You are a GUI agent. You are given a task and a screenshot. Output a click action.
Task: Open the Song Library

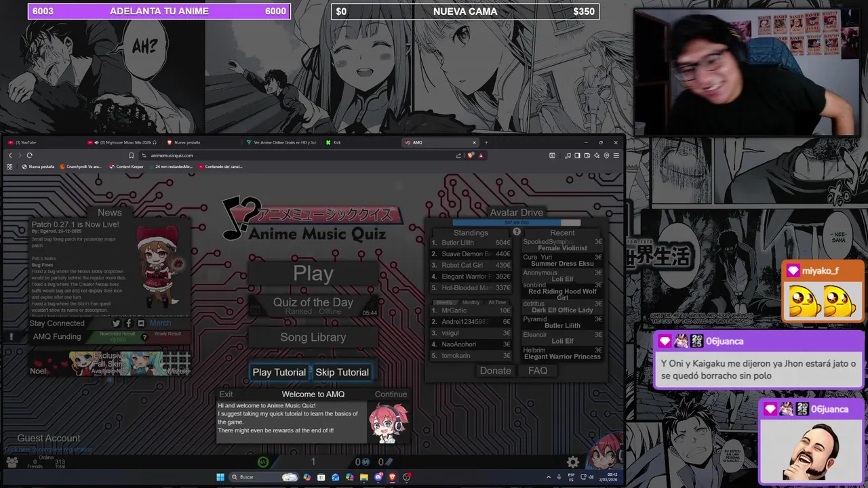pos(313,337)
